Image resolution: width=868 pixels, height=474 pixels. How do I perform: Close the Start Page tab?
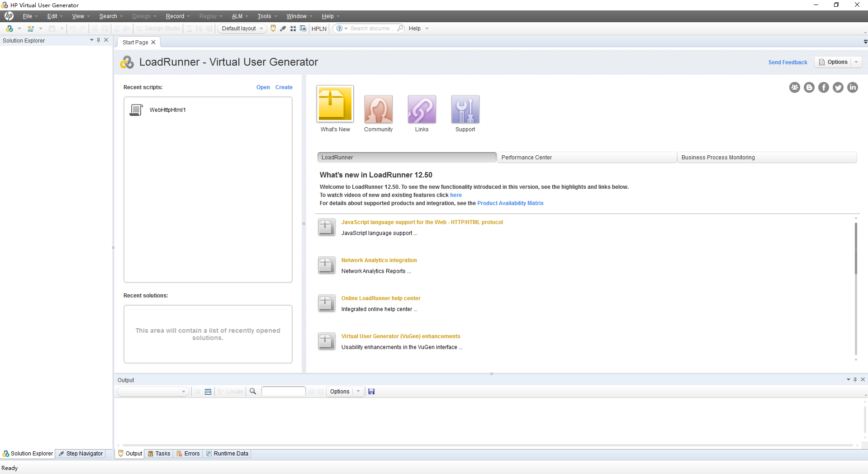pos(153,42)
